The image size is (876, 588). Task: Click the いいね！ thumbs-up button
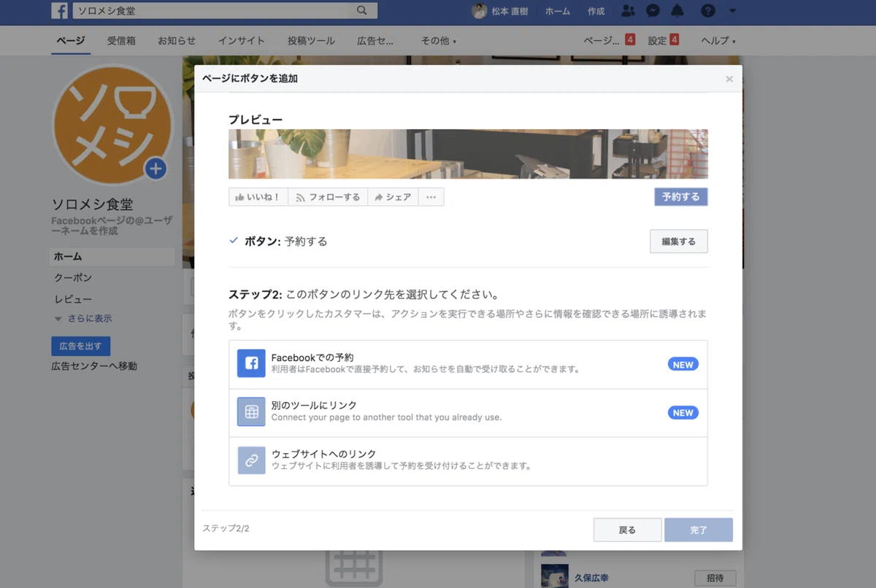coord(258,197)
